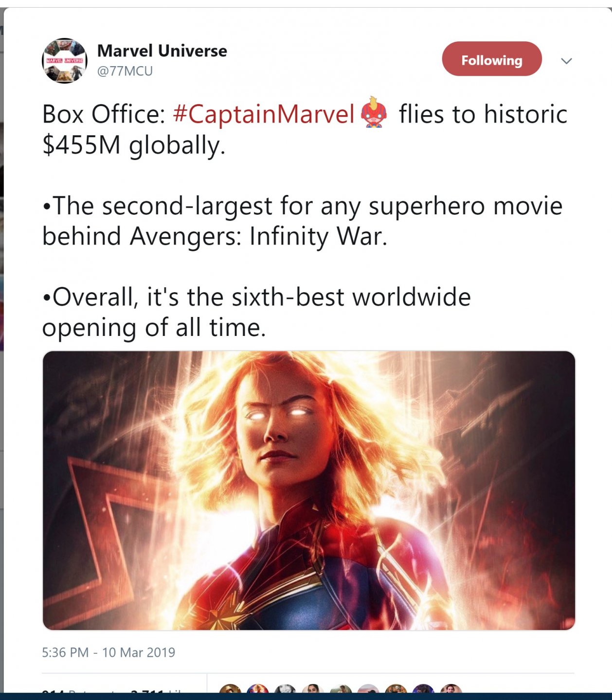The width and height of the screenshot is (612, 700).
Task: Click the sixth liker avatar
Action: (368, 690)
